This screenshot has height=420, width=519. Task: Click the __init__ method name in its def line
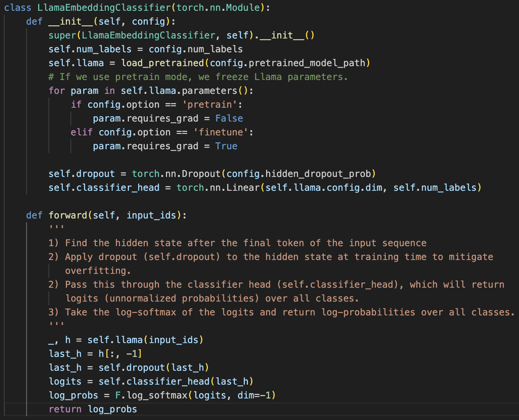pos(71,21)
